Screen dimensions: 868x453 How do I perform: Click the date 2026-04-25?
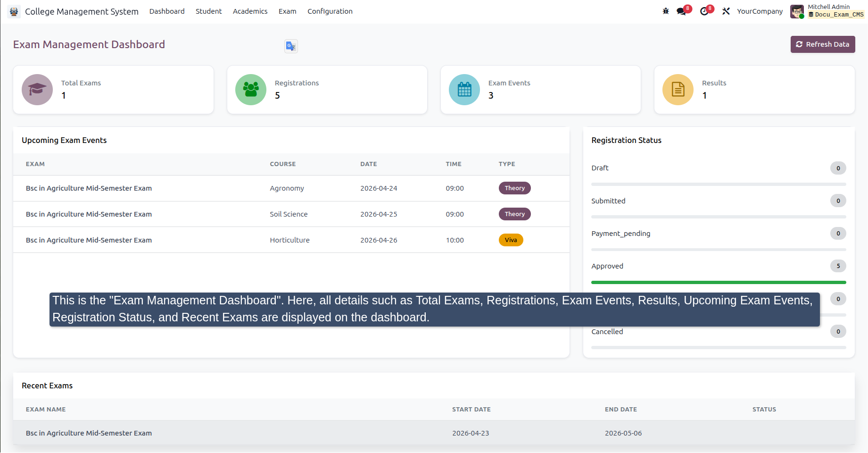tap(379, 214)
